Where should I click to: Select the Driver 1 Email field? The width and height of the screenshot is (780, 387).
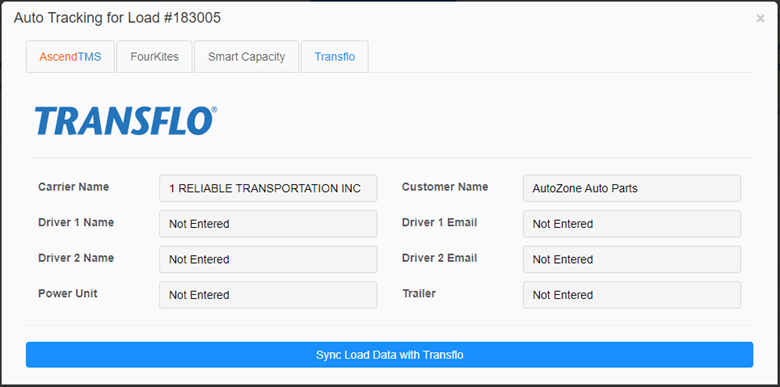[632, 224]
